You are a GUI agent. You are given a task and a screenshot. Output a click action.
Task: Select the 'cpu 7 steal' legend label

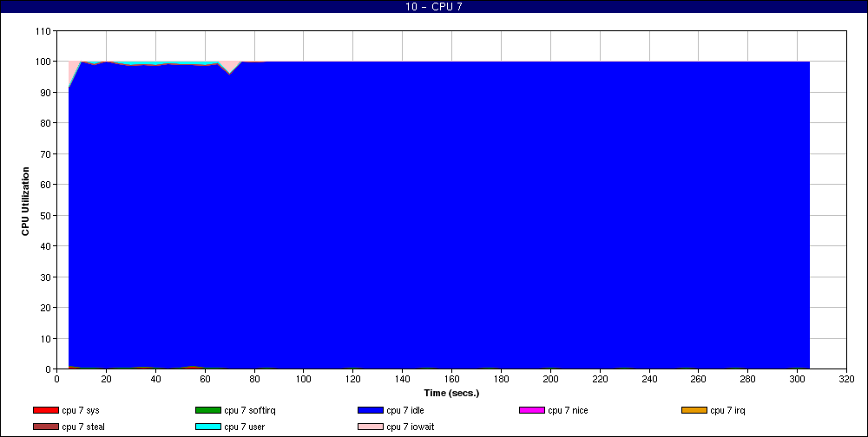83,427
